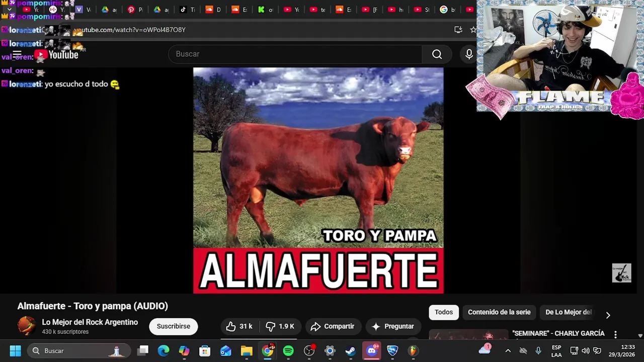Open Lo Mejor del Rock Argentino channel avatar
The height and width of the screenshot is (362, 644).
coord(27,326)
